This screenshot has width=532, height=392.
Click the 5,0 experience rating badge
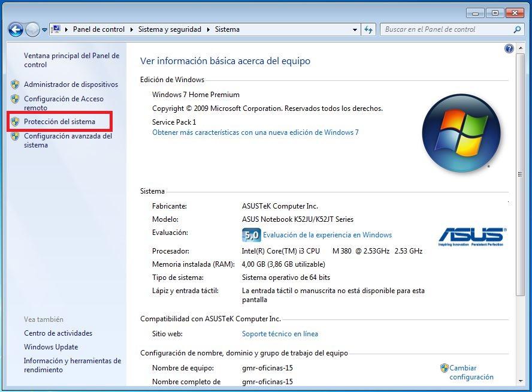coord(251,235)
